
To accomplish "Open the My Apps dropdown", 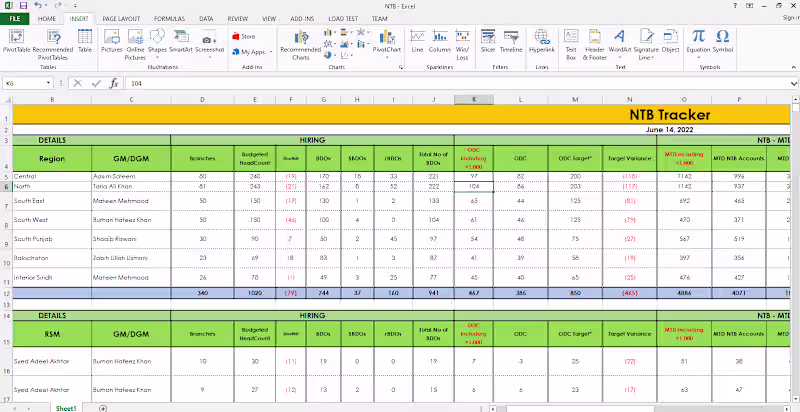I will click(271, 52).
